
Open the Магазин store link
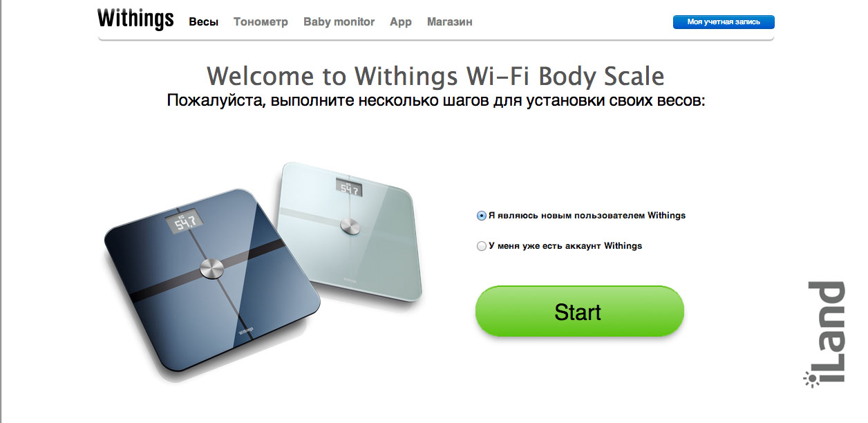[x=450, y=22]
